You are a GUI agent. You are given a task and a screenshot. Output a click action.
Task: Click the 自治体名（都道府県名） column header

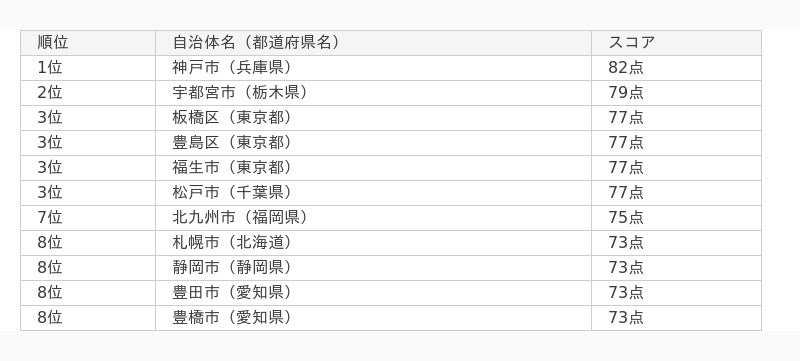coord(373,43)
